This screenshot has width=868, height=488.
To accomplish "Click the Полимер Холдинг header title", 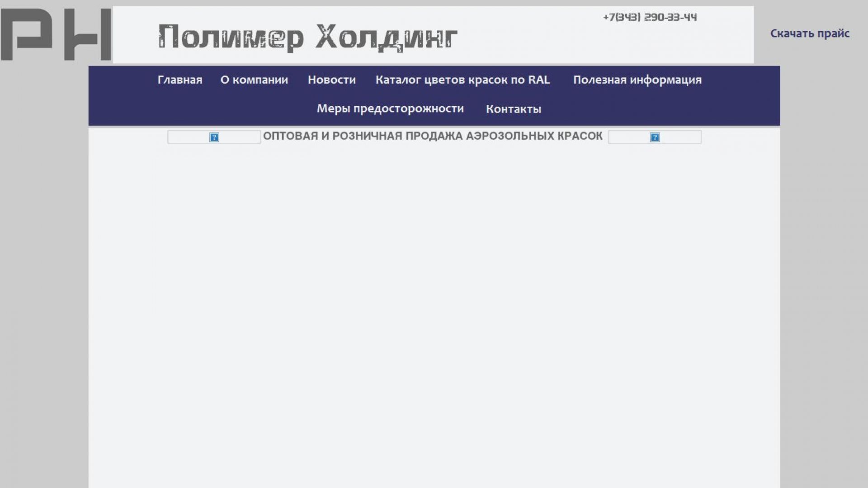I will coord(308,38).
